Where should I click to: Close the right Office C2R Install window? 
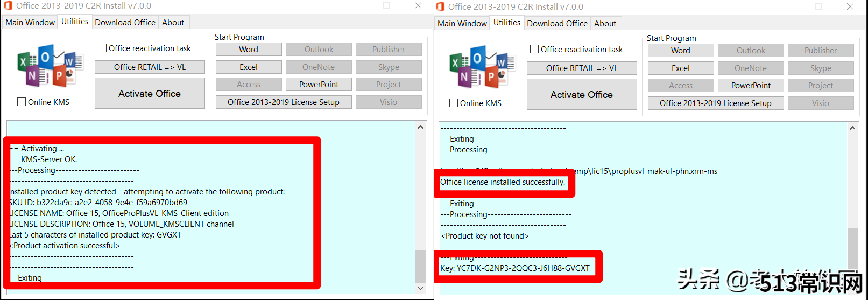point(850,6)
